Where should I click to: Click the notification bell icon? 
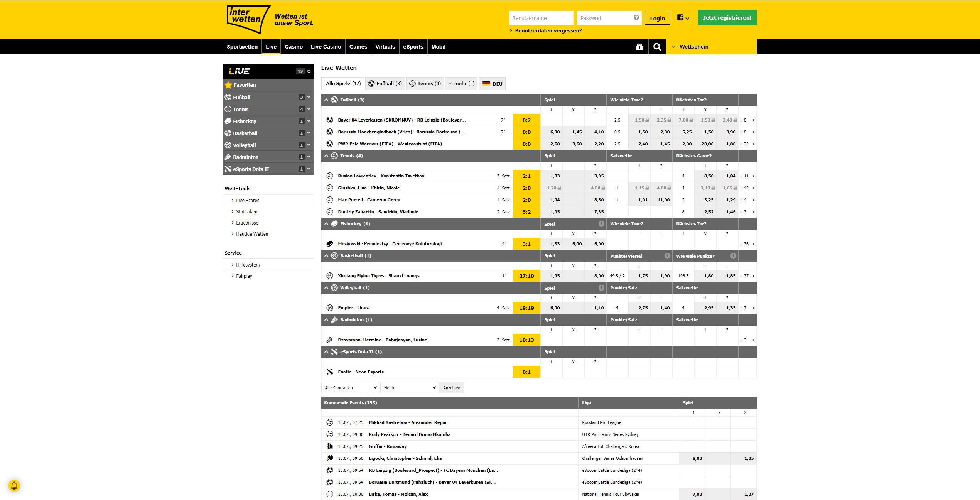pos(14,485)
